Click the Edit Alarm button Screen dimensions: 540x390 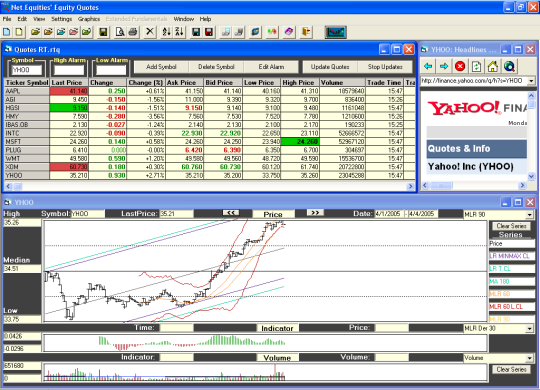[271, 67]
